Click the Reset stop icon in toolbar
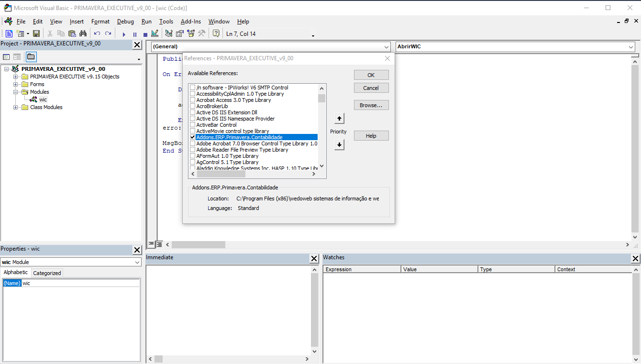 coord(145,34)
